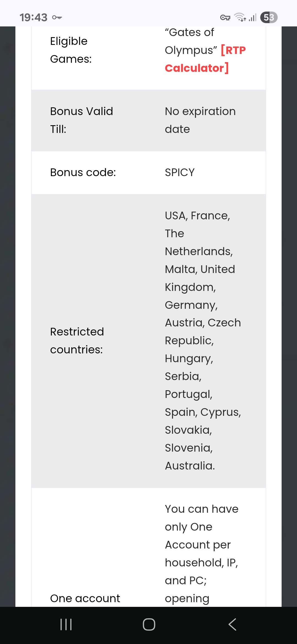The height and width of the screenshot is (644, 297).
Task: Tap the battery indicator showing 53
Action: 269,18
